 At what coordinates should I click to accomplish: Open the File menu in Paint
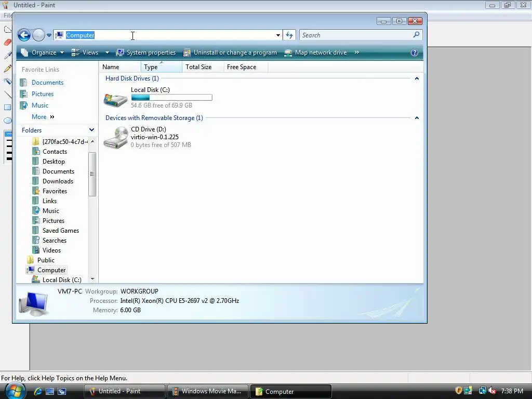coord(7,15)
